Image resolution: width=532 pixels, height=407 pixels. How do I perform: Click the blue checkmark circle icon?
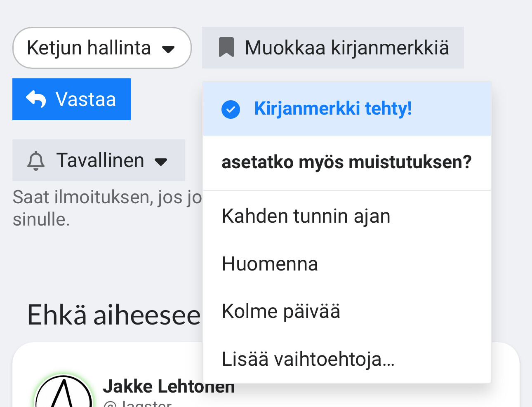[x=231, y=109]
